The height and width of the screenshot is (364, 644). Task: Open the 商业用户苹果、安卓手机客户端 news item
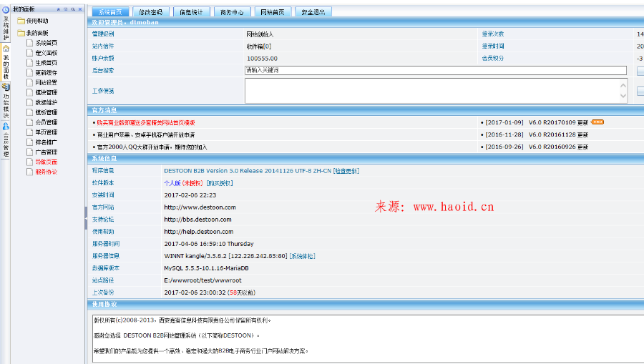coord(146,134)
